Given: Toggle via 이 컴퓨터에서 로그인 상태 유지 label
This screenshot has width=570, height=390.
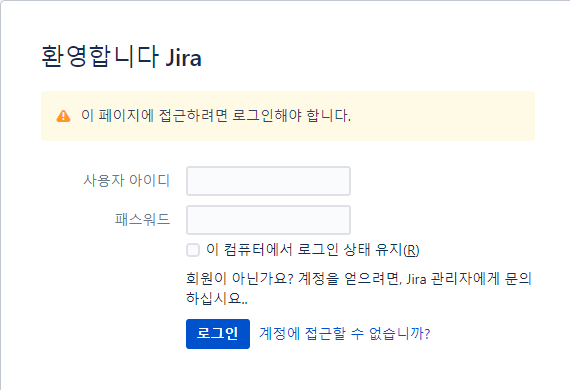Looking at the screenshot, I should point(313,250).
